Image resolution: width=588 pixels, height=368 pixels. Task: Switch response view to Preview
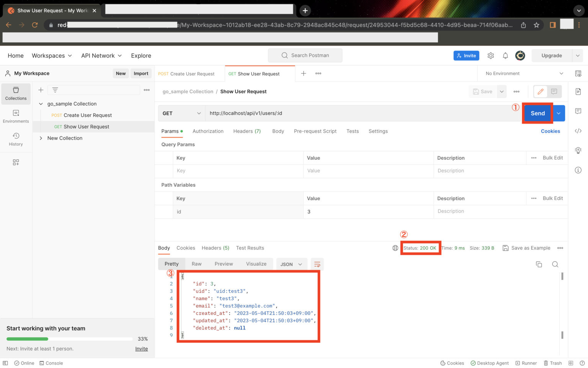(224, 264)
